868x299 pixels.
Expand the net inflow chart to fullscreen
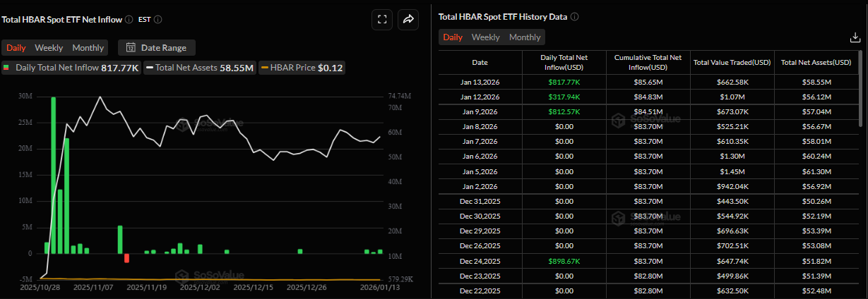pyautogui.click(x=382, y=20)
